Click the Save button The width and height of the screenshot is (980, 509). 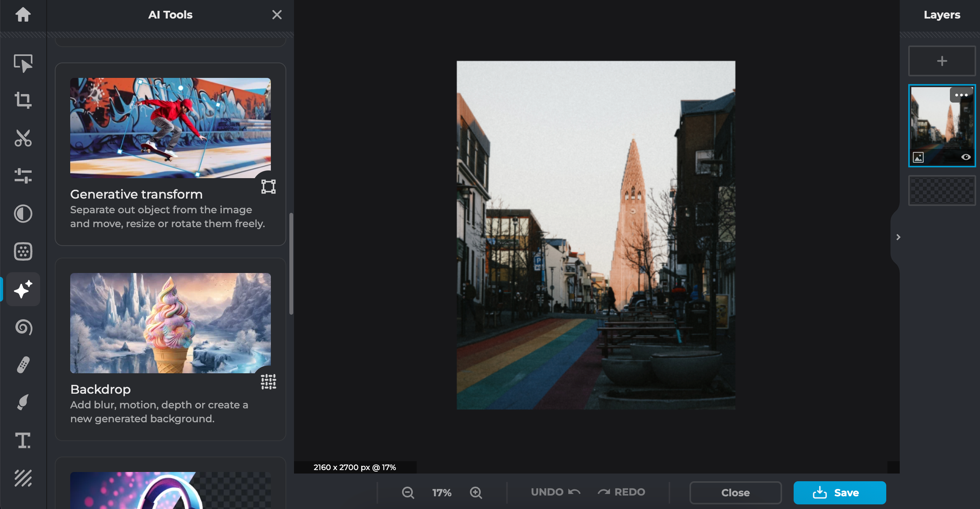click(839, 492)
